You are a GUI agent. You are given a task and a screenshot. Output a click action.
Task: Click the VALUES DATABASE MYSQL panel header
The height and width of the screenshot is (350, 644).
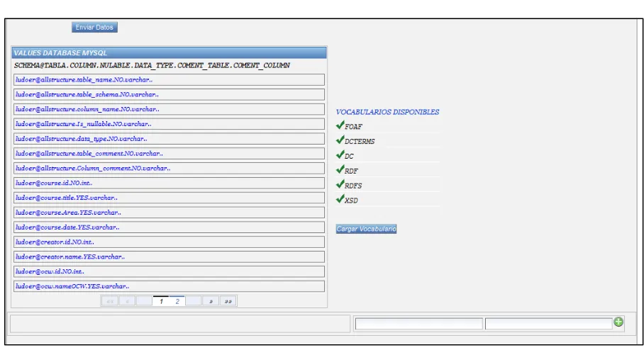click(170, 53)
